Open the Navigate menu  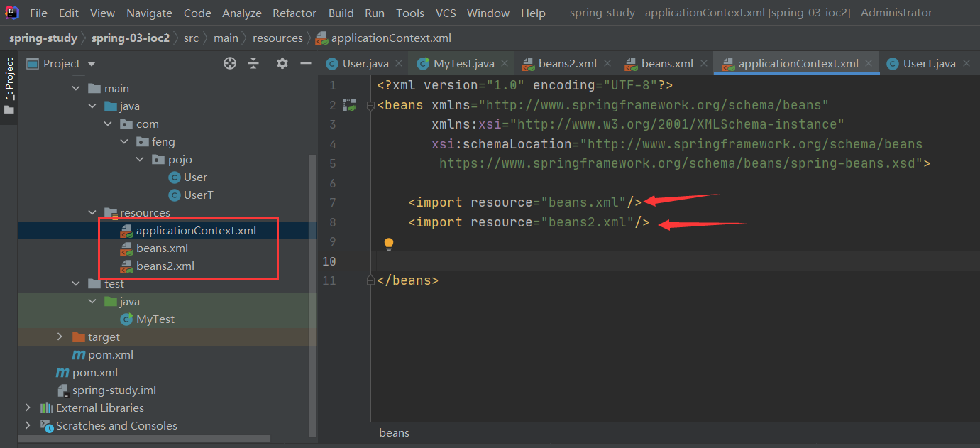149,13
